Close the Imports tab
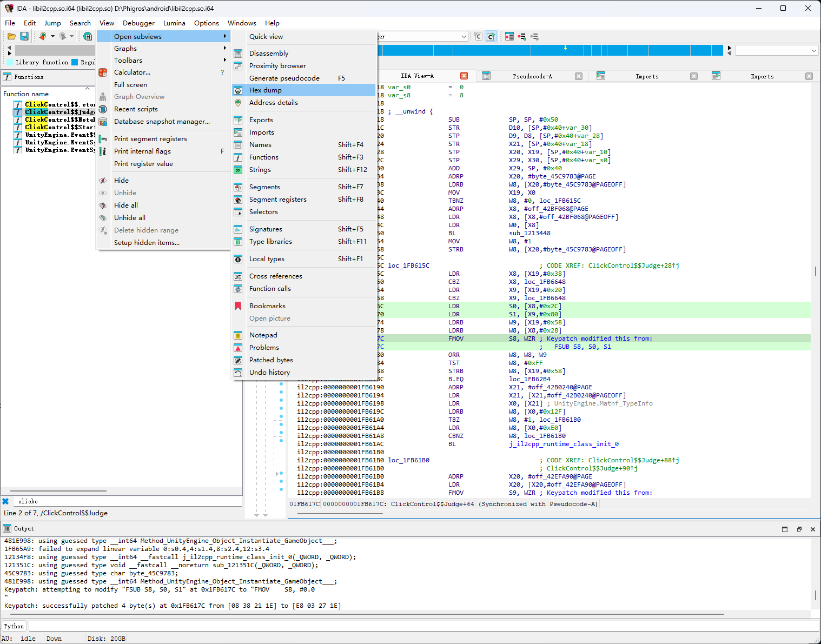This screenshot has width=821, height=644. coord(694,76)
